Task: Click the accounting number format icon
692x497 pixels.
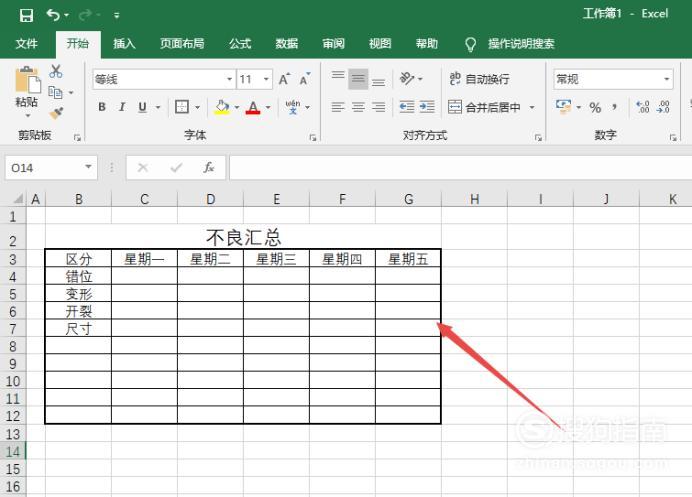Action: pos(563,107)
